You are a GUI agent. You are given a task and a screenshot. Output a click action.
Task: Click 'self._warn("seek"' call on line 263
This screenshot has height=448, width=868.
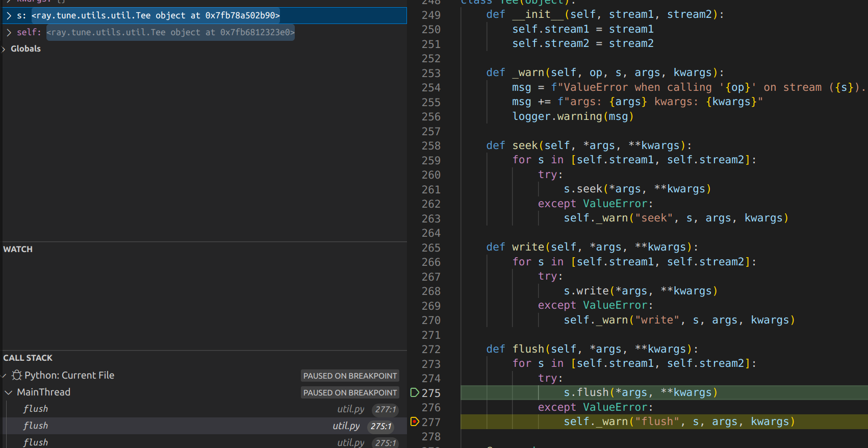point(676,218)
